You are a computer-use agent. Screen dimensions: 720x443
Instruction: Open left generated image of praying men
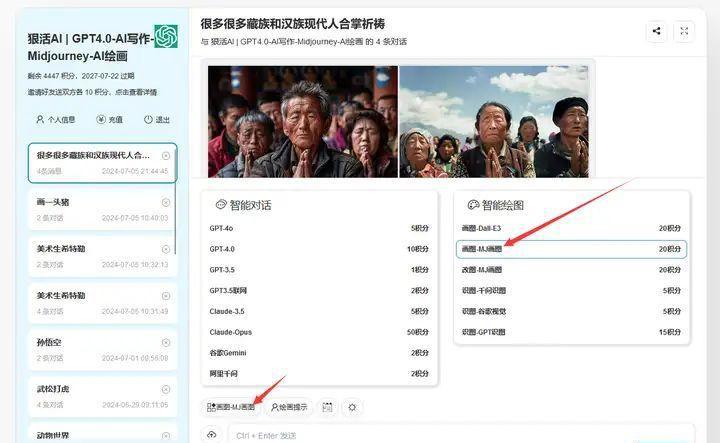[303, 122]
